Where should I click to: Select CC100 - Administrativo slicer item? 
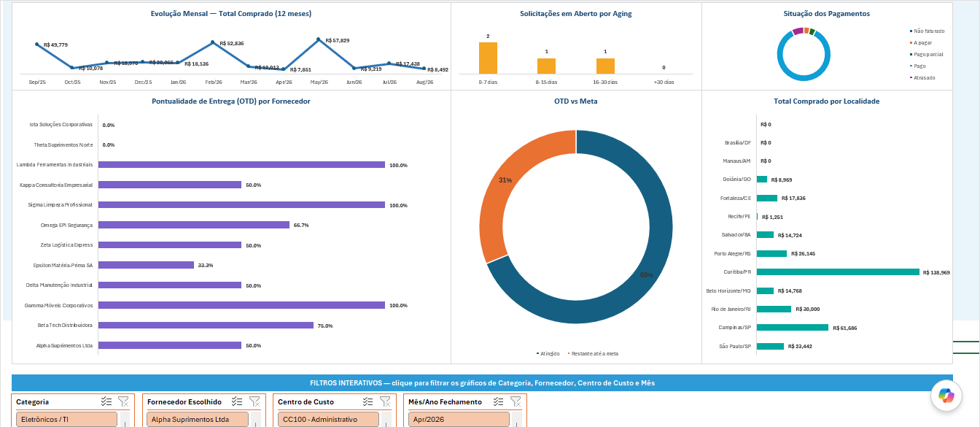[328, 419]
